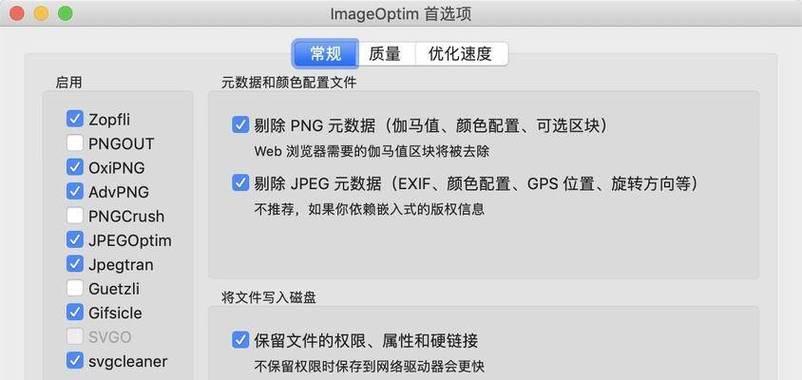This screenshot has width=802, height=380.
Task: Enable the PNGOUT checkbox
Action: pyautogui.click(x=75, y=143)
